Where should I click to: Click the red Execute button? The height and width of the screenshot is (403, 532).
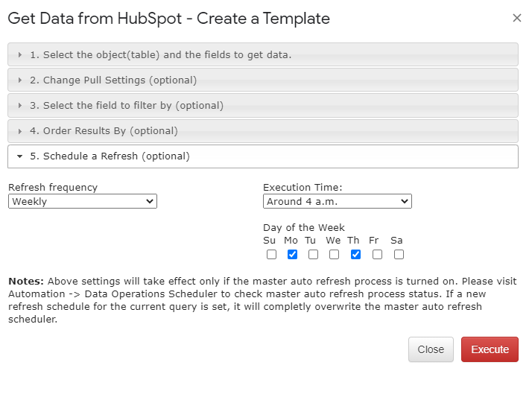(x=490, y=349)
